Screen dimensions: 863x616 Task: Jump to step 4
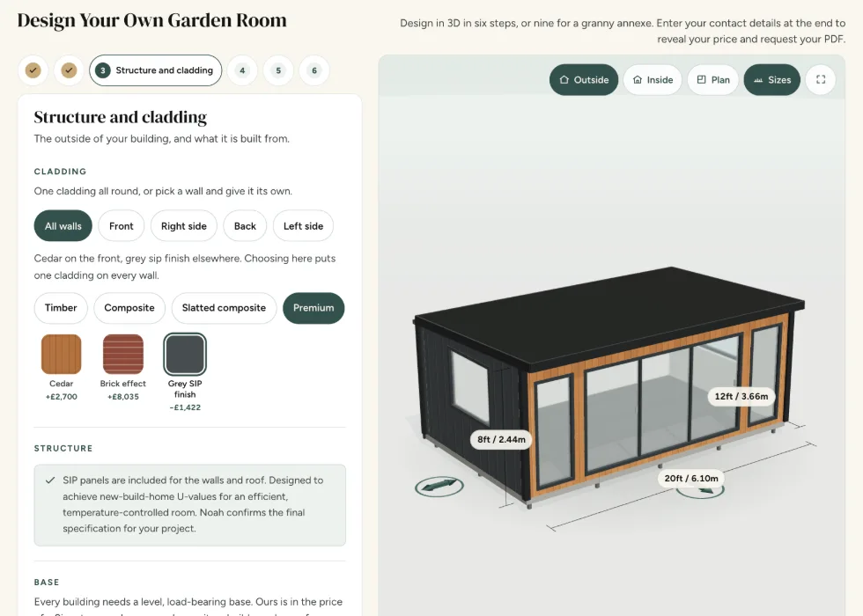coord(242,70)
